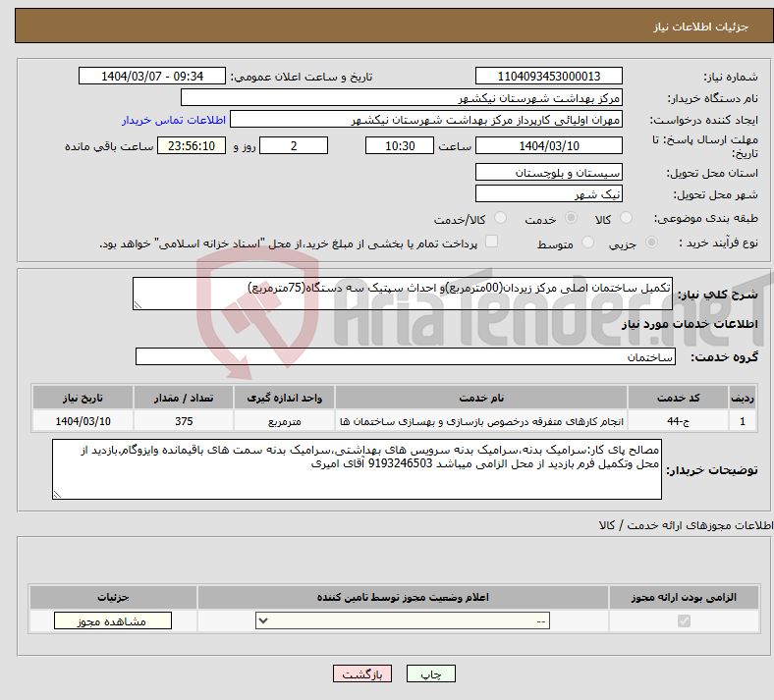Click the جزئیات column header in permits table
Viewport: 774px width, 700px height.
pos(113,597)
